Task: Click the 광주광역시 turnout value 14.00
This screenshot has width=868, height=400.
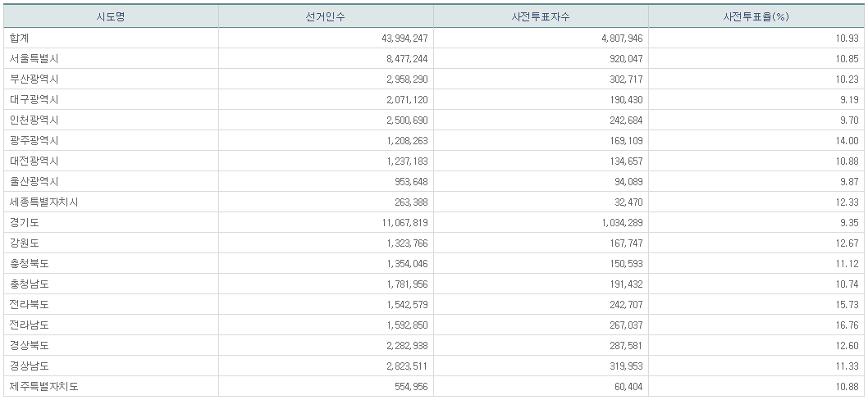Action: 847,140
